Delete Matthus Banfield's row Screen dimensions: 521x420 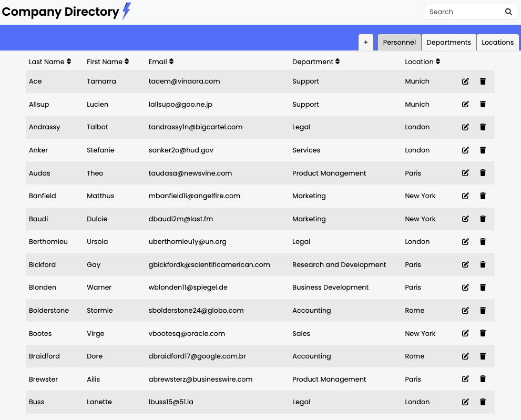point(483,196)
